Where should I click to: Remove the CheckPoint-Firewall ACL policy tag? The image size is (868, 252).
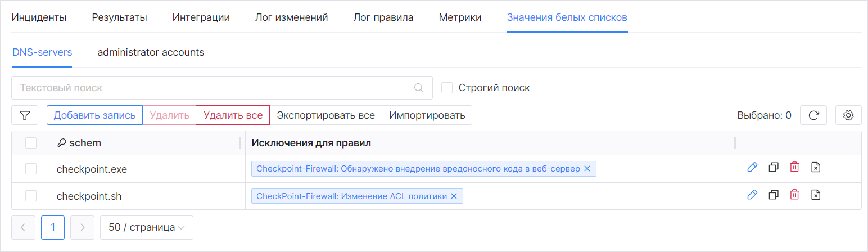454,196
